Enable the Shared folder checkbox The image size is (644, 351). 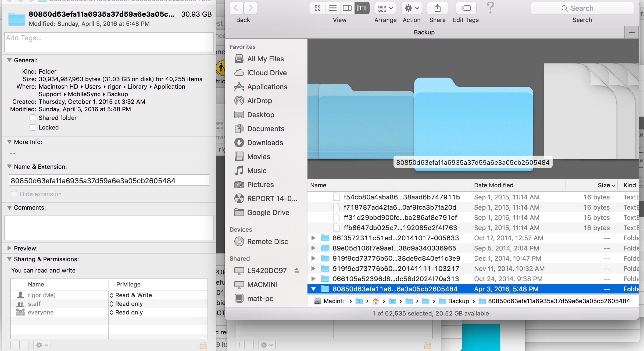(x=33, y=118)
